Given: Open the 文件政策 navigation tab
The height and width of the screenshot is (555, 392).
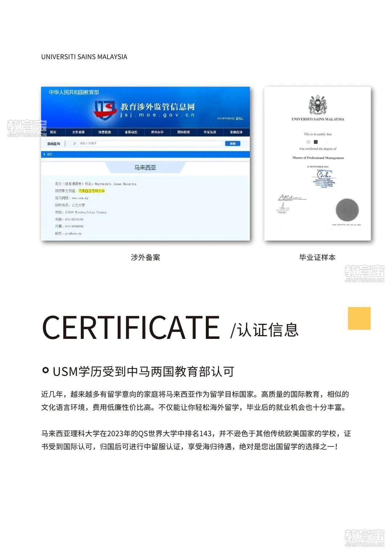Looking at the screenshot, I should 78,132.
